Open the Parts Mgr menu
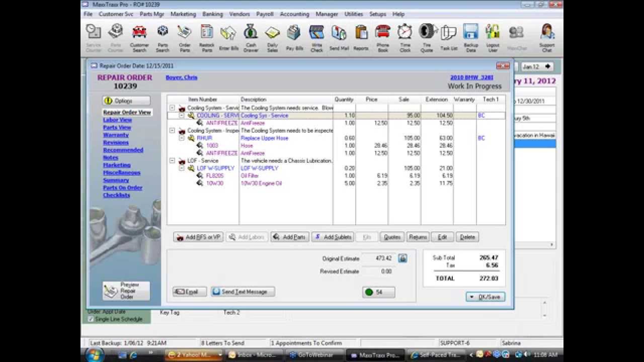 point(151,14)
